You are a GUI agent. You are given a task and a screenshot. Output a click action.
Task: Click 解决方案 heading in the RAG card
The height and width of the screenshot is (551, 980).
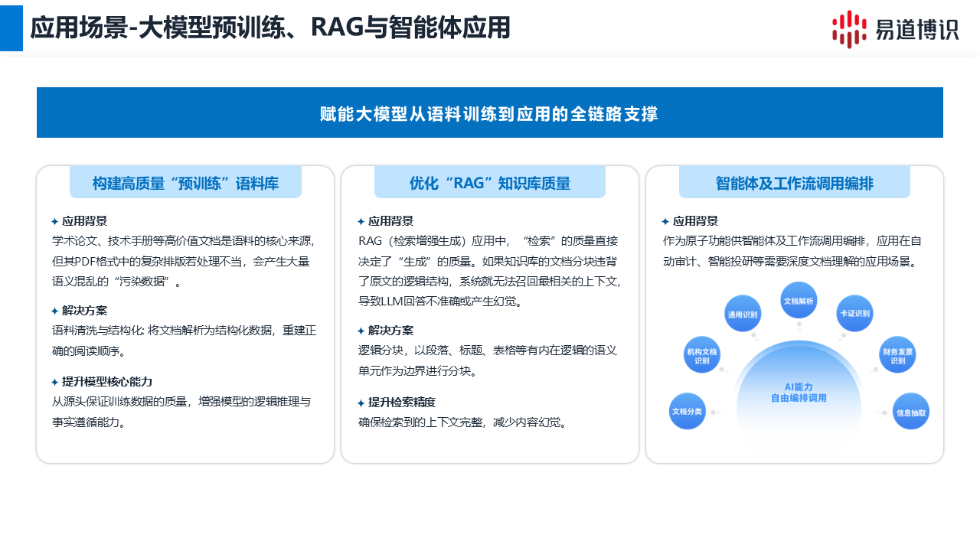(x=390, y=331)
